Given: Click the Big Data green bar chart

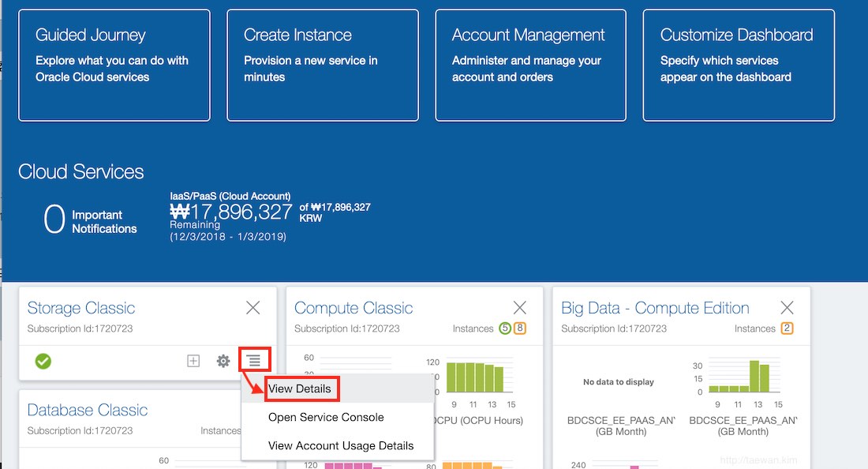Looking at the screenshot, I should 739,377.
